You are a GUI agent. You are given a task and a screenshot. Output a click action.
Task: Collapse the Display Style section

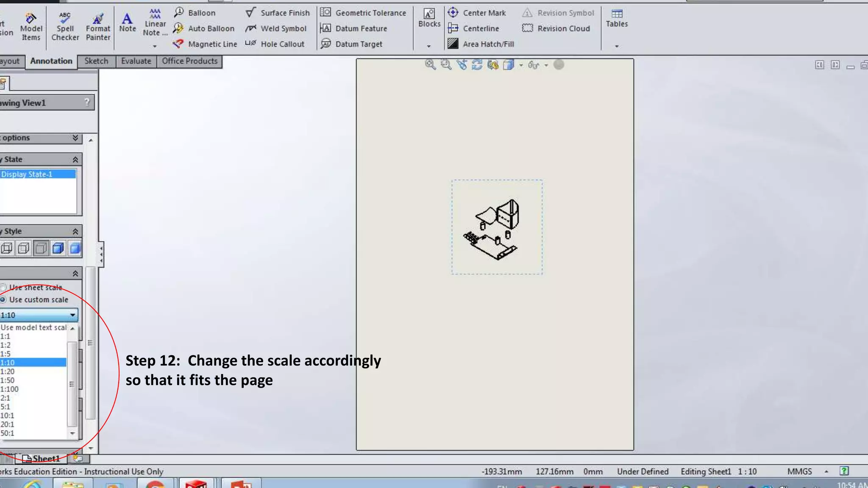[75, 231]
